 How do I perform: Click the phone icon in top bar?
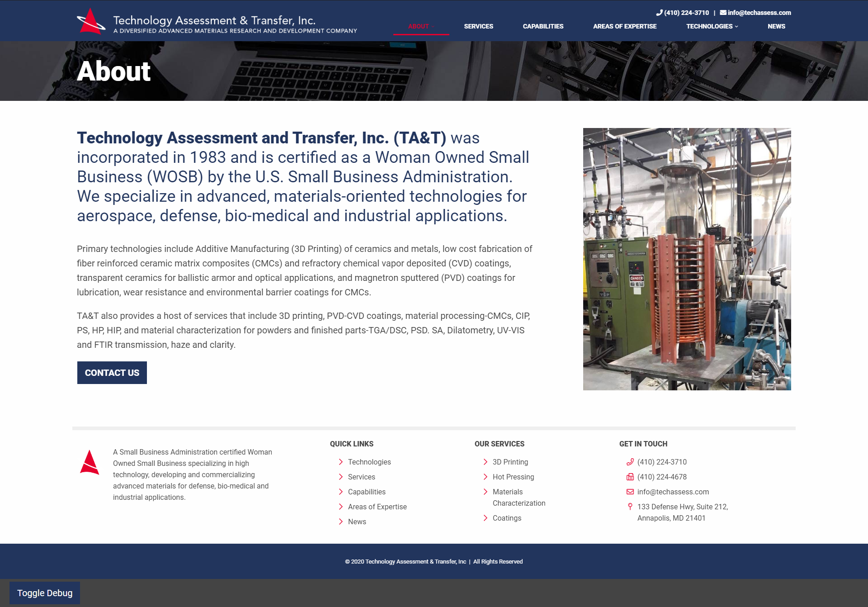[x=659, y=13]
